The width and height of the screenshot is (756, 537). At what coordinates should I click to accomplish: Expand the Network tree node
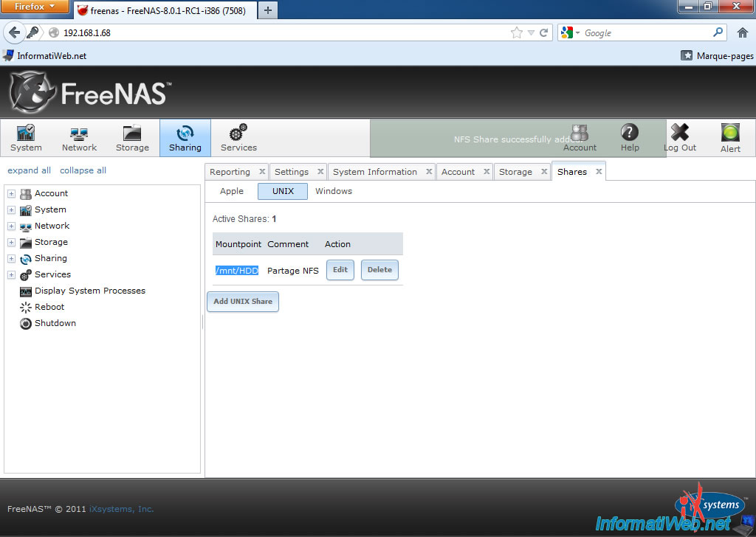12,226
